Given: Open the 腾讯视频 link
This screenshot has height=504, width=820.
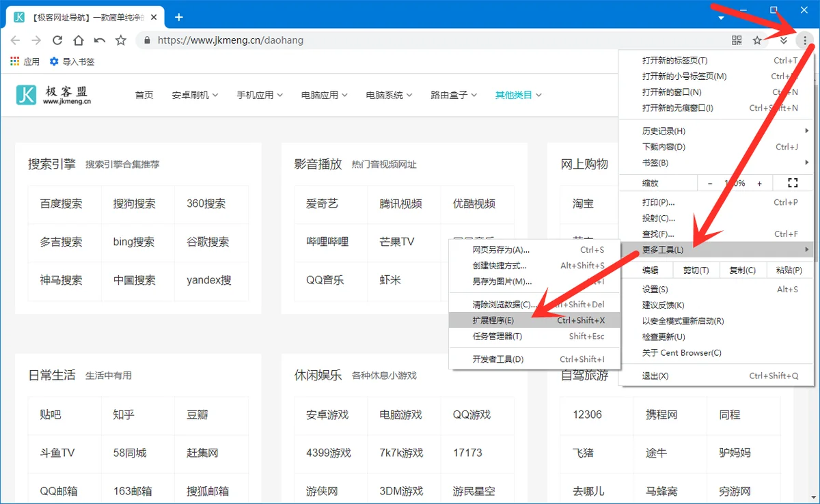Looking at the screenshot, I should click(400, 204).
